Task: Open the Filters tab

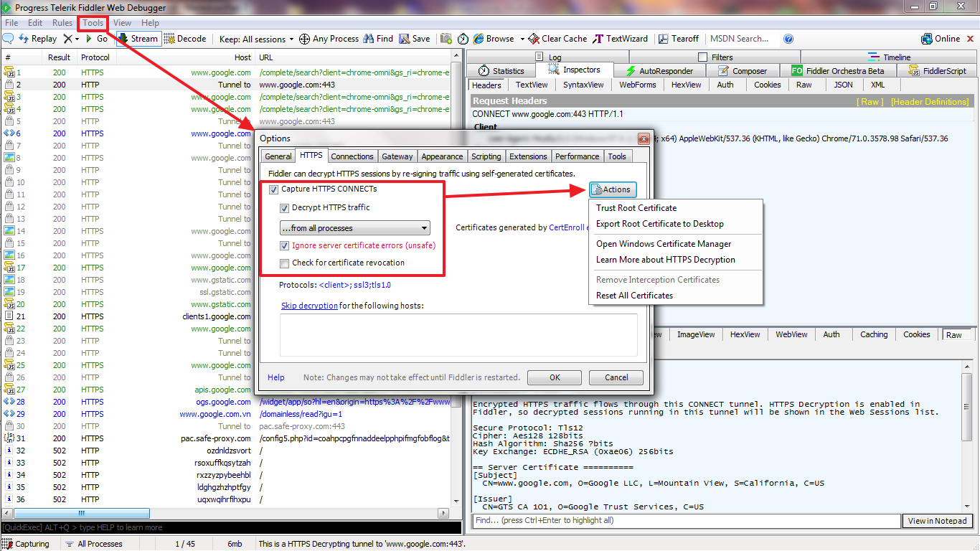Action: [x=716, y=57]
